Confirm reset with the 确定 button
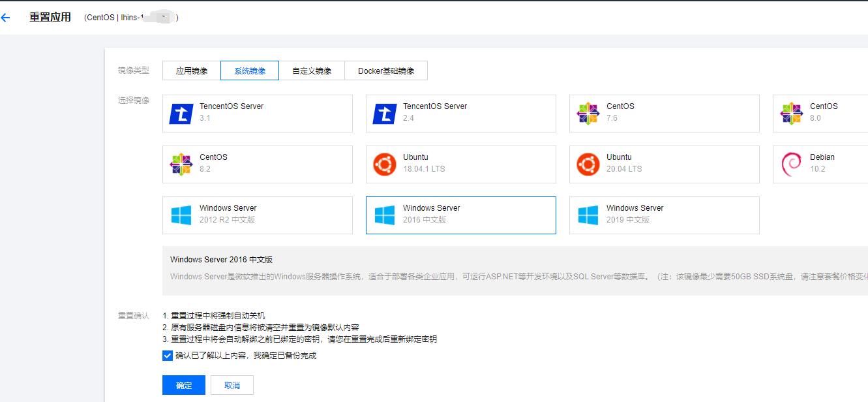Viewport: 868px width, 402px height. coord(184,385)
